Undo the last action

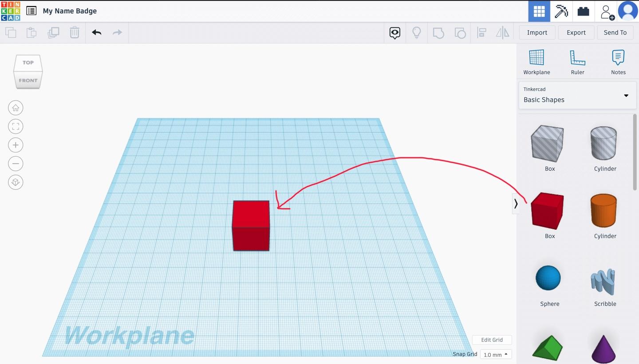(96, 32)
